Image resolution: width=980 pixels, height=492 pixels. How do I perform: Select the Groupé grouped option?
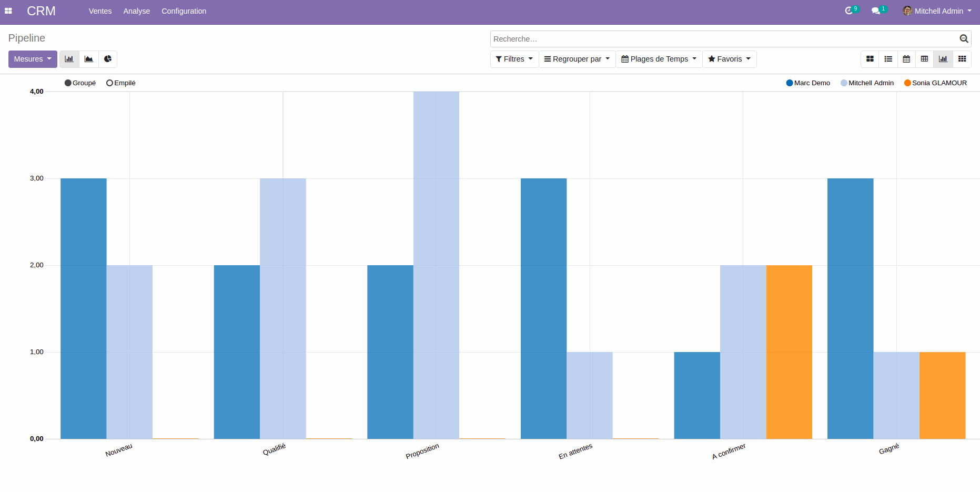point(68,83)
